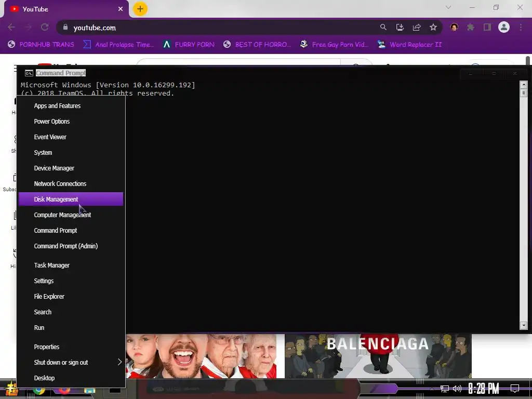Share this page via the share icon
This screenshot has width=532, height=399.
417,27
